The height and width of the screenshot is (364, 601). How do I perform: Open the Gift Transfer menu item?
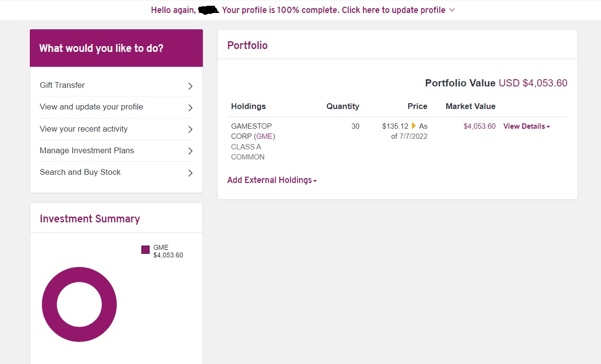63,85
